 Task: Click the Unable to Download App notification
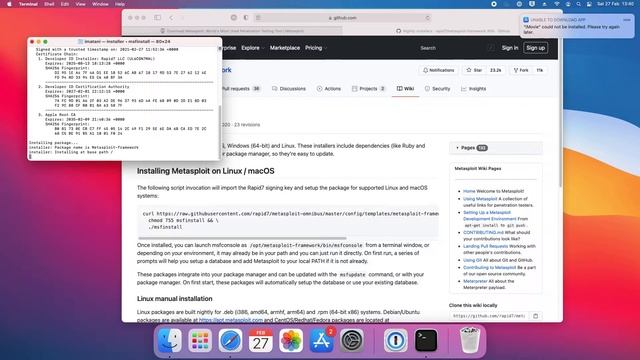click(x=577, y=26)
